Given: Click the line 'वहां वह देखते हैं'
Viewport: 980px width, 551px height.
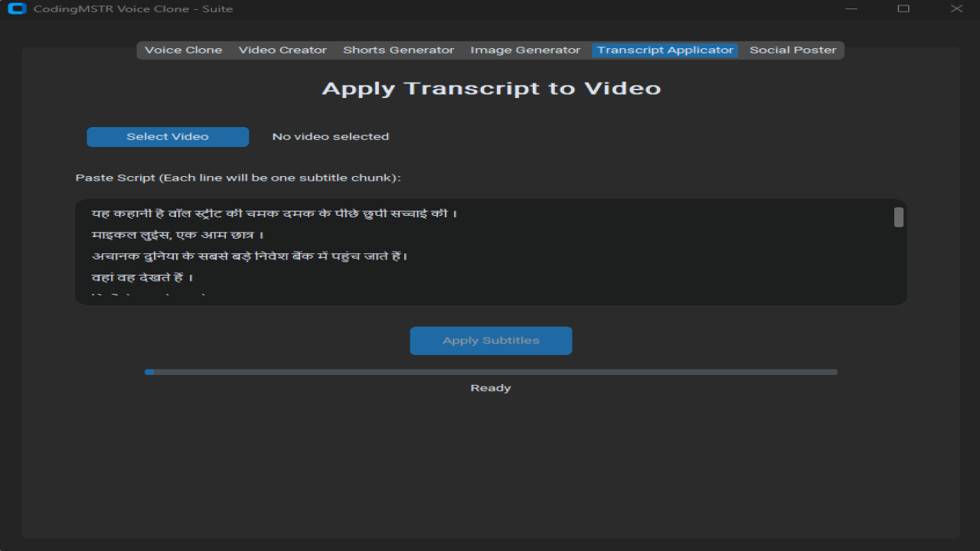Looking at the screenshot, I should click(142, 278).
